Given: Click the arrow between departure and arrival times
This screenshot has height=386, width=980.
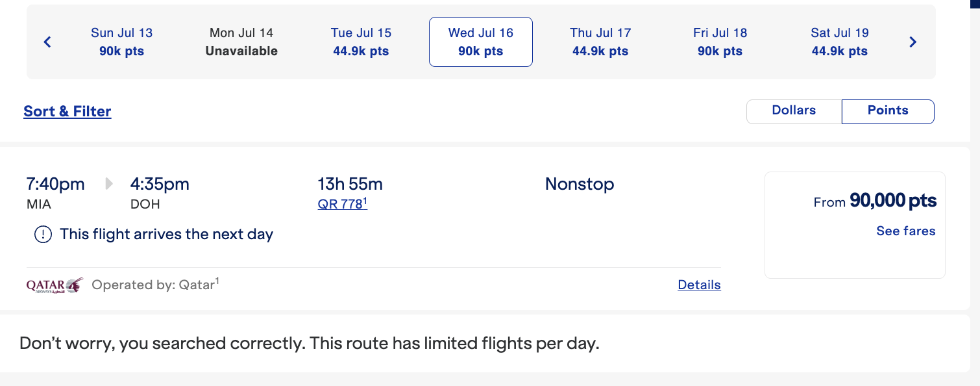Looking at the screenshot, I should [108, 184].
